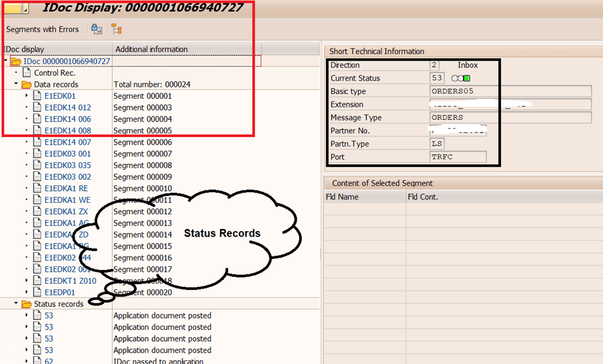Expand the first status record 53 entry
The height and width of the screenshot is (364, 603).
25,315
